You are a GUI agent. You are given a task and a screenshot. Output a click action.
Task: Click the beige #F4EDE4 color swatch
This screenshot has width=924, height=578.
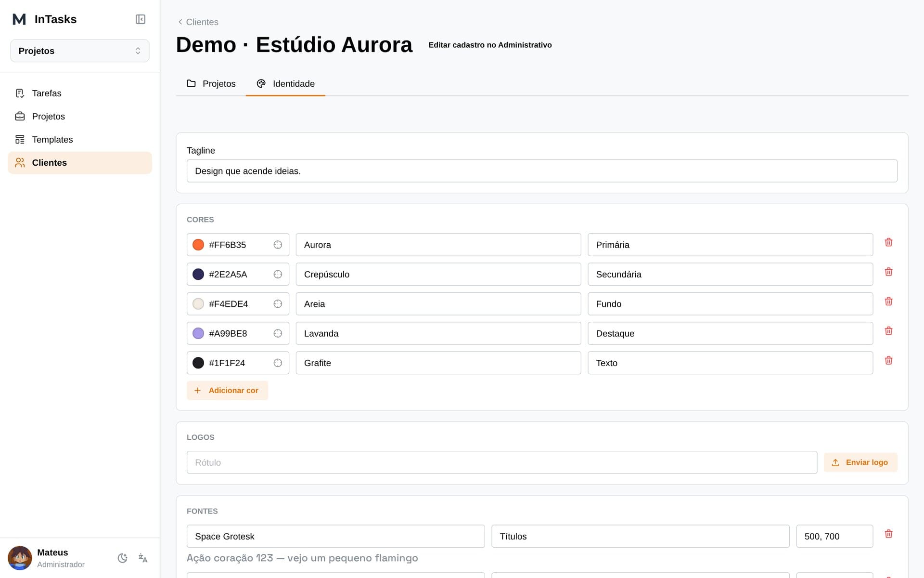tap(198, 304)
